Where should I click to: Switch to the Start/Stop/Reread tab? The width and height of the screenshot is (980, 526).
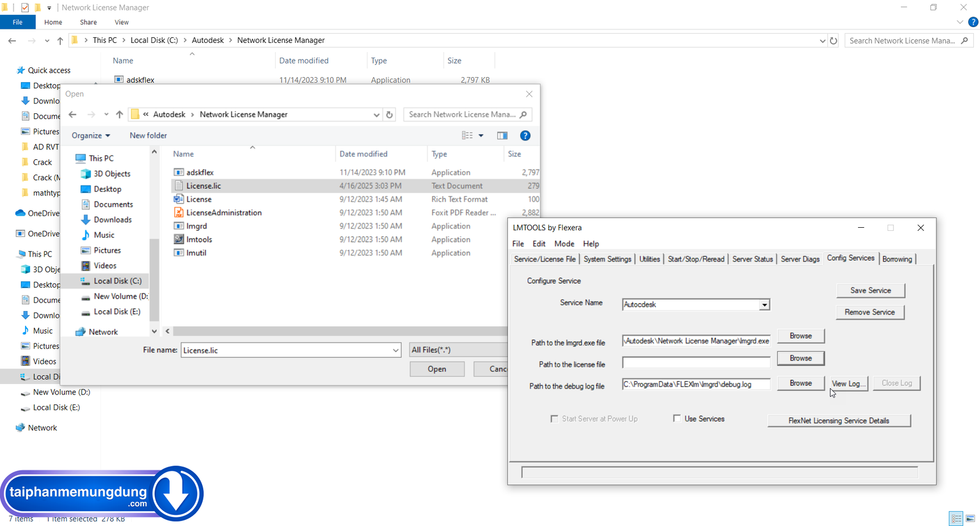pyautogui.click(x=696, y=259)
